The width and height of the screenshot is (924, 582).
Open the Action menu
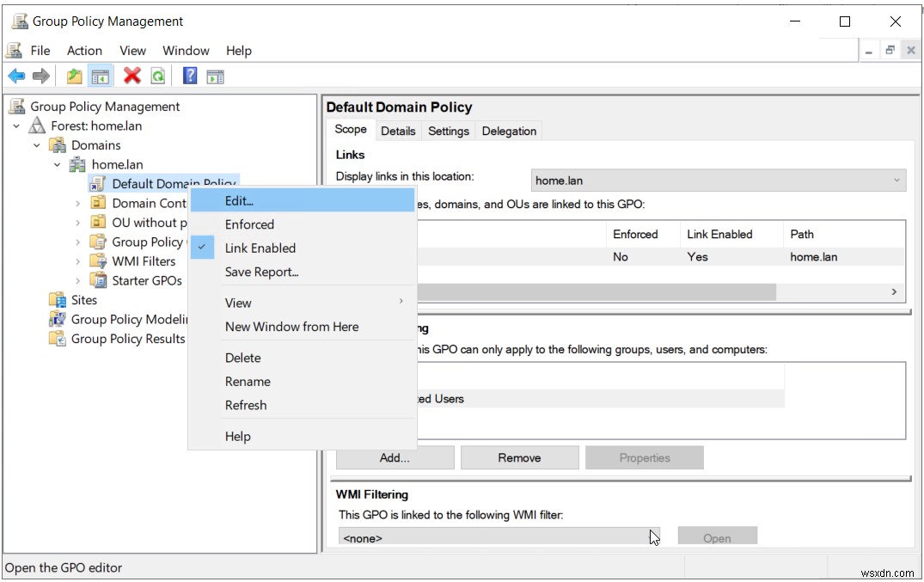click(x=84, y=50)
